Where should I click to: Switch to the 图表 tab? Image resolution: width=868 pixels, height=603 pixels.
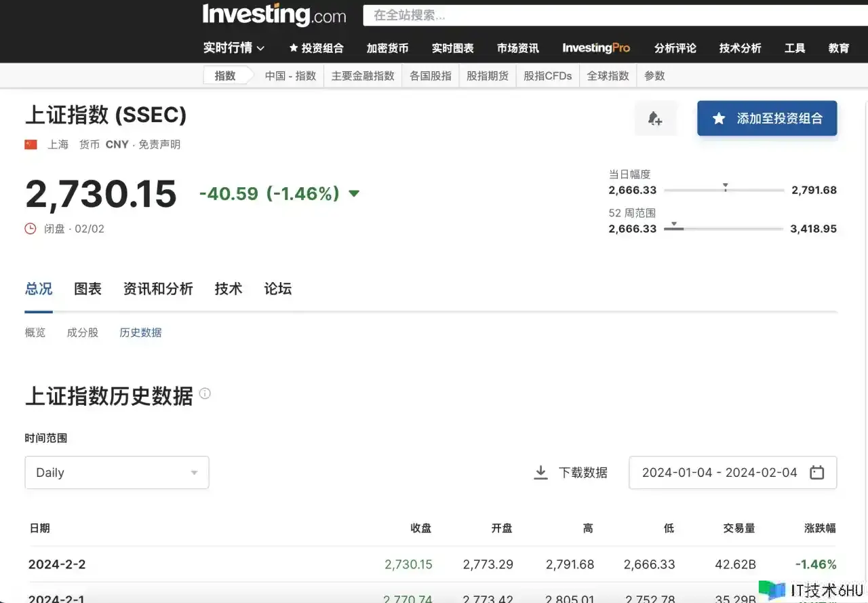click(x=87, y=289)
